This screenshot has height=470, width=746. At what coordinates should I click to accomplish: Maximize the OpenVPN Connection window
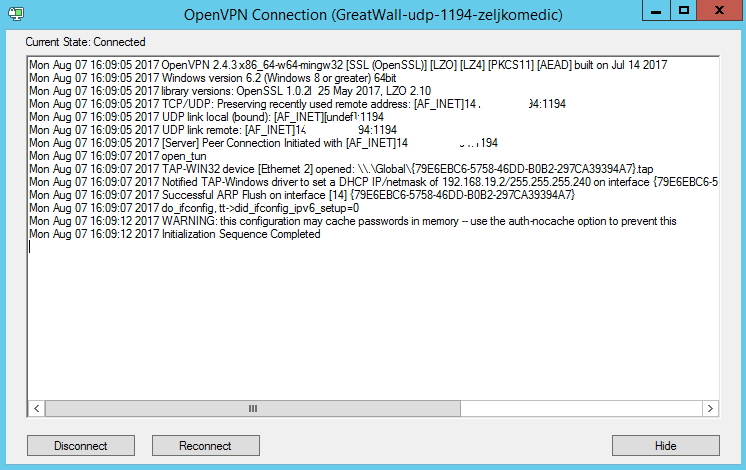pyautogui.click(x=684, y=10)
